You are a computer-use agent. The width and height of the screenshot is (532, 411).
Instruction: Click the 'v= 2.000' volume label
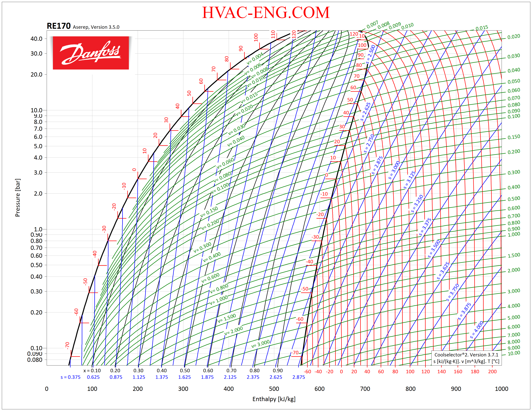pos(234,331)
